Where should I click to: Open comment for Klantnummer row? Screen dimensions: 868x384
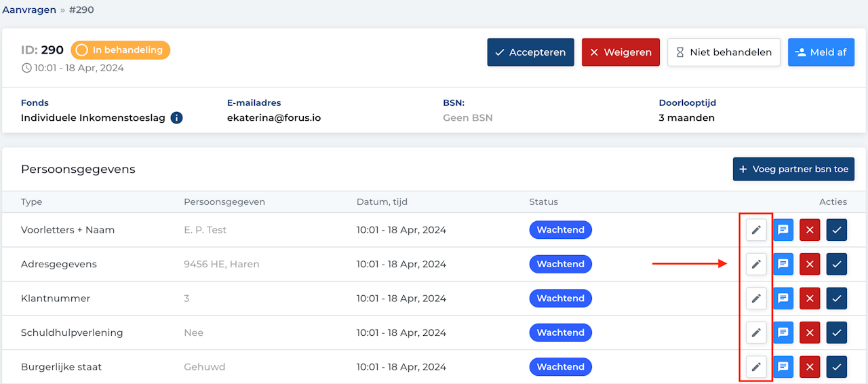pos(783,299)
